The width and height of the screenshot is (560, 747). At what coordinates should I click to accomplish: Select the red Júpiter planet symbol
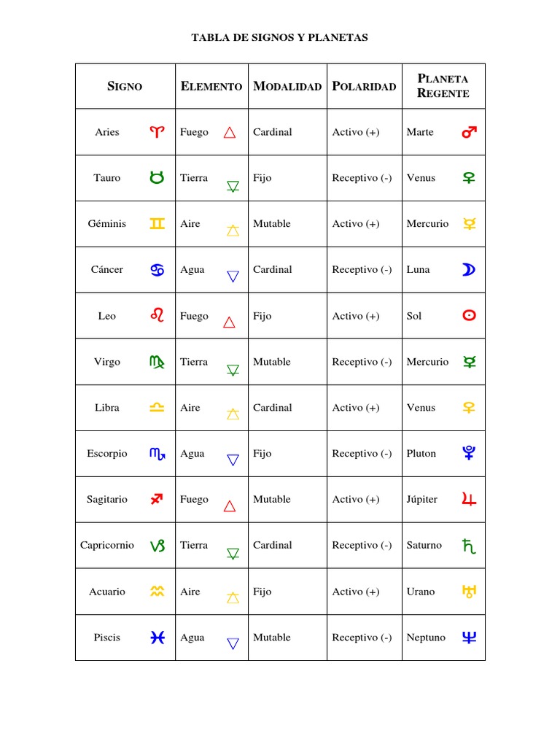pos(469,500)
